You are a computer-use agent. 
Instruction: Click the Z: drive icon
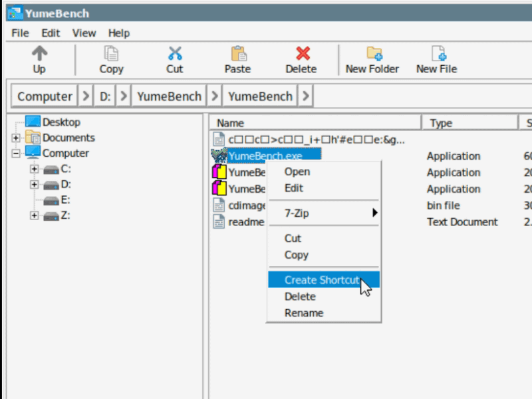(x=51, y=216)
